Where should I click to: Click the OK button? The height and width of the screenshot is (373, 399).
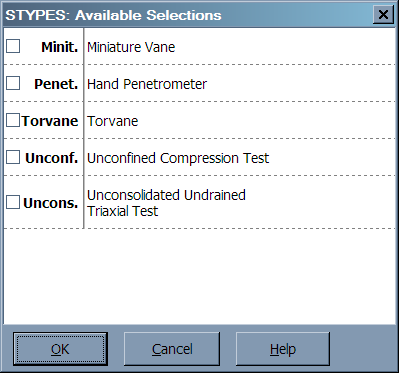(60, 349)
